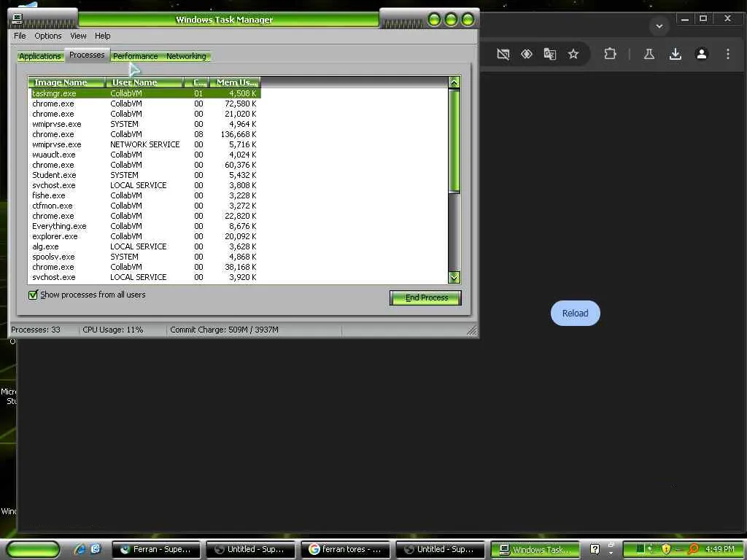Viewport: 747px width, 560px height.
Task: Click the 4:49 PM tray clock
Action: 720,550
